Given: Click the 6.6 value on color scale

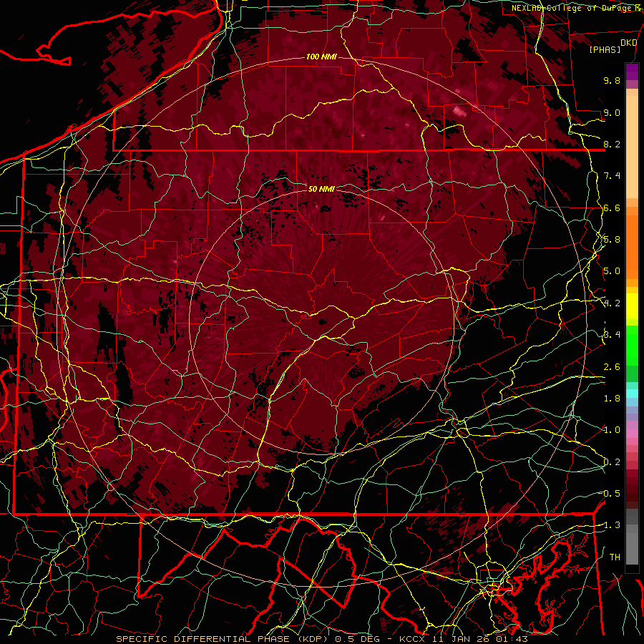Looking at the screenshot, I should click(612, 208).
